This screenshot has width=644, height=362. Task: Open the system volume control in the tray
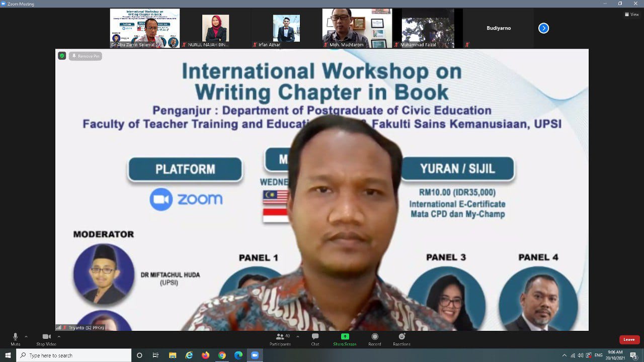[580, 355]
